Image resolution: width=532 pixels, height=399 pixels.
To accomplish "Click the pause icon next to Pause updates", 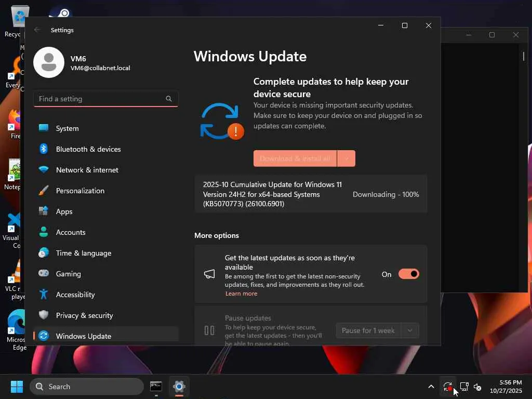I will (209, 330).
